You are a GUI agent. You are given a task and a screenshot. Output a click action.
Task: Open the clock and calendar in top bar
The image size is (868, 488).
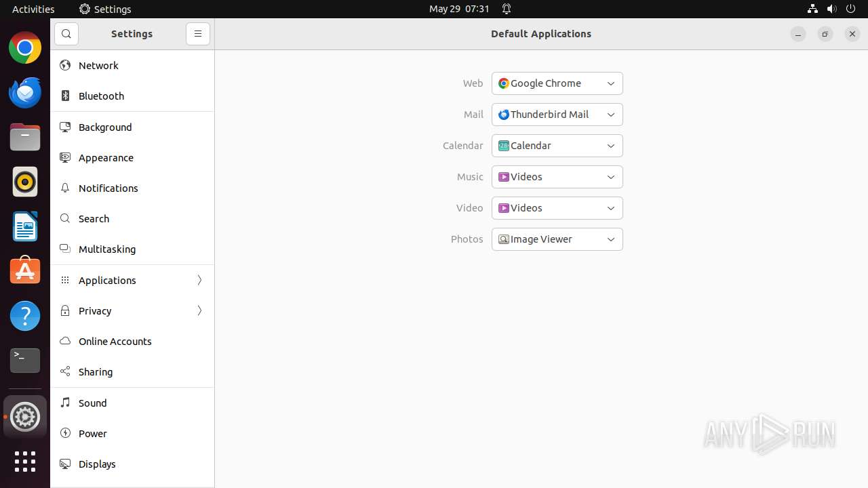(459, 9)
